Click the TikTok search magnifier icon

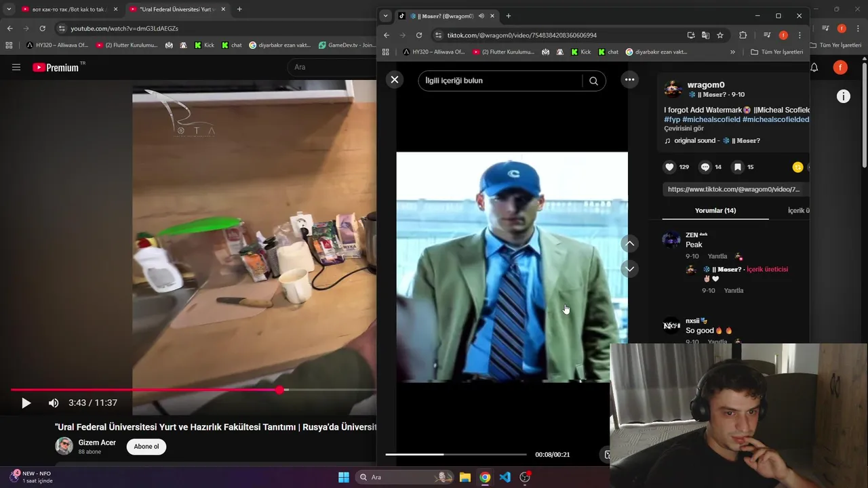point(593,81)
